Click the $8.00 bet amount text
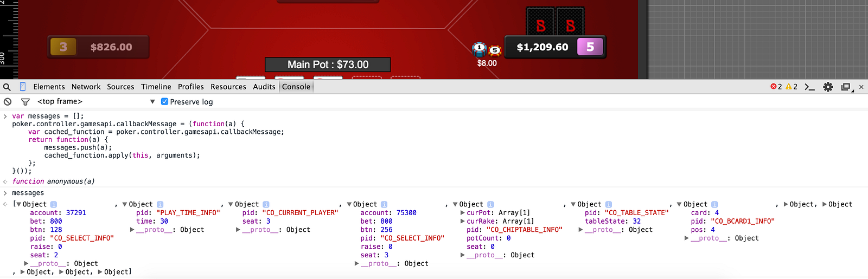868x279 pixels. tap(487, 63)
